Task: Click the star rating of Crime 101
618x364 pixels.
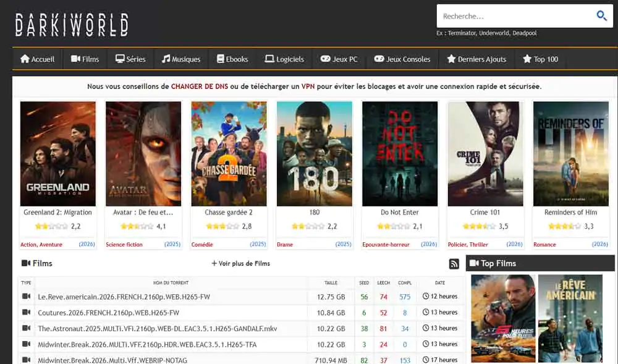Action: coord(479,226)
